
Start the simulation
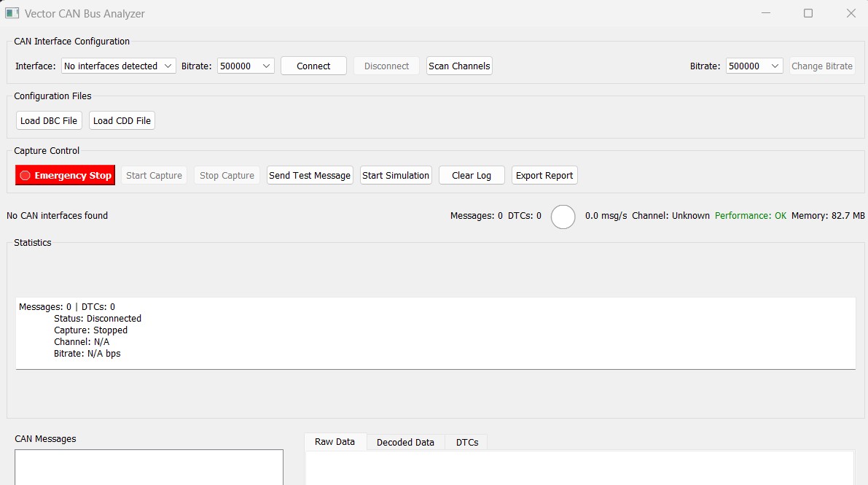[396, 176]
